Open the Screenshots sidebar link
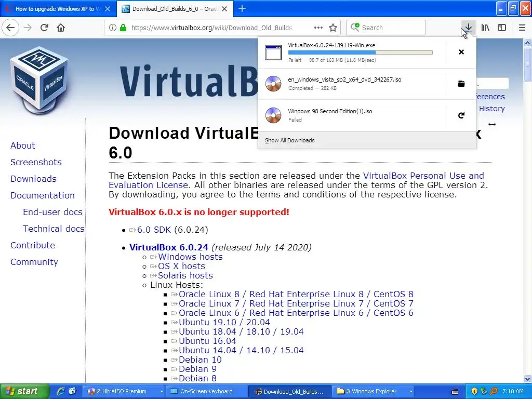The image size is (532, 399). click(36, 162)
